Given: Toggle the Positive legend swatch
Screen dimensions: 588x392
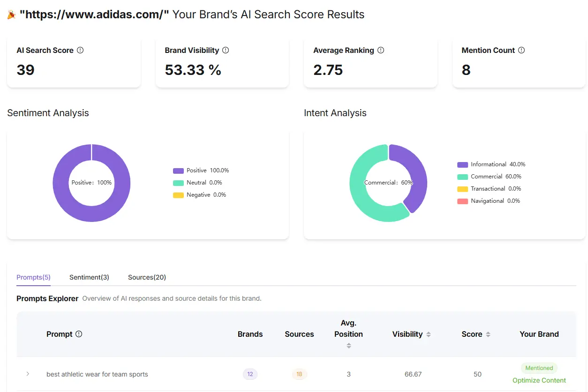Looking at the screenshot, I should pos(178,171).
